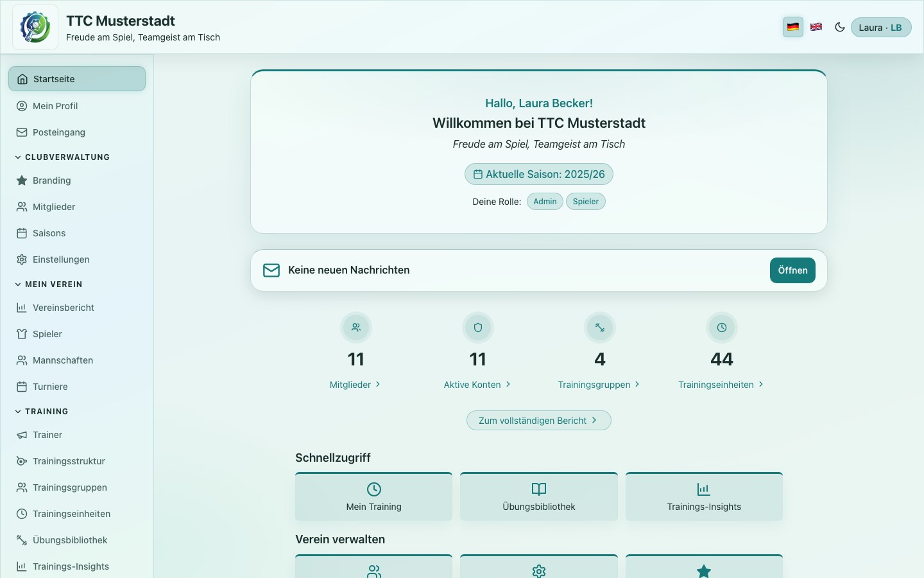Click Zum vollständigen Bericht button

click(539, 421)
